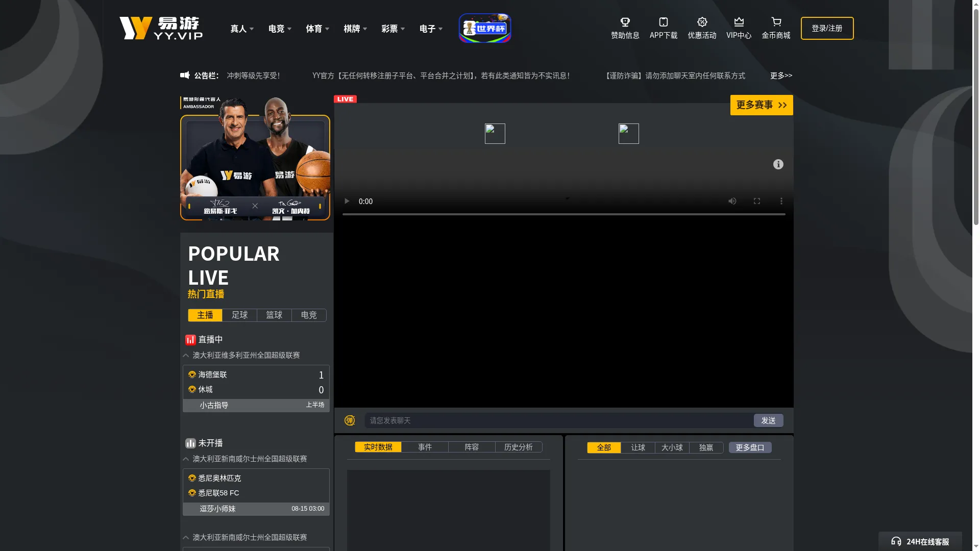Switch to the 电竞 live tab
Viewport: 980px width, 551px height.
click(x=309, y=315)
